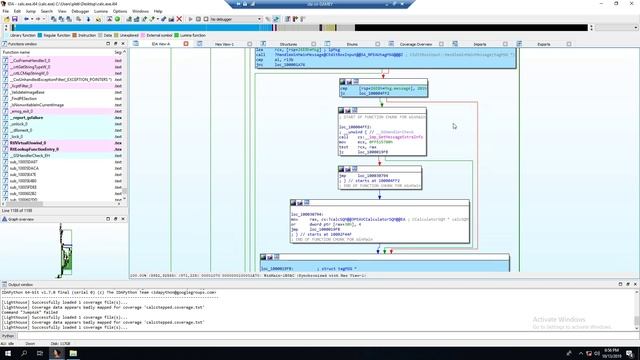
Task: Open the Edit menu
Action: pos(17,11)
